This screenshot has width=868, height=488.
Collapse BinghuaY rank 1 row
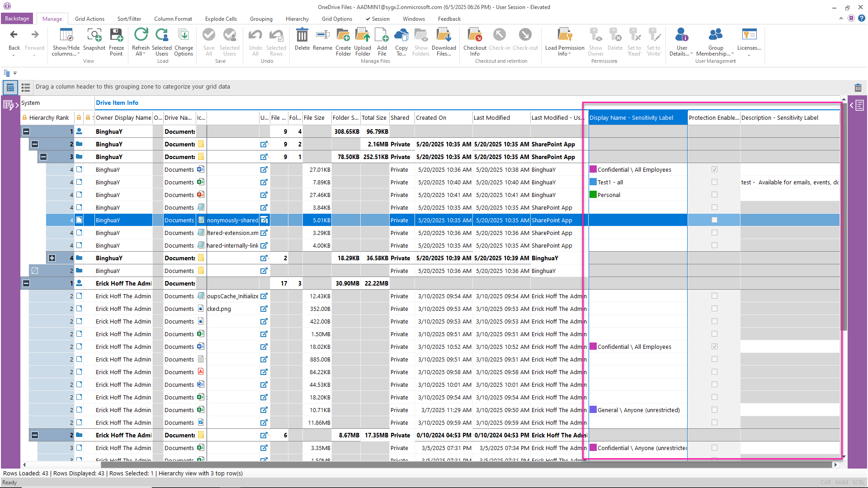point(26,131)
